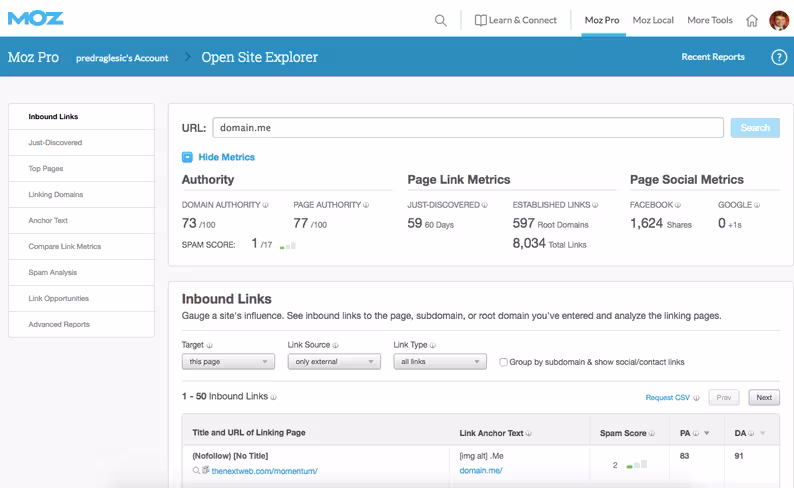This screenshot has width=794, height=488.
Task: Click Request CSV link
Action: [x=667, y=398]
